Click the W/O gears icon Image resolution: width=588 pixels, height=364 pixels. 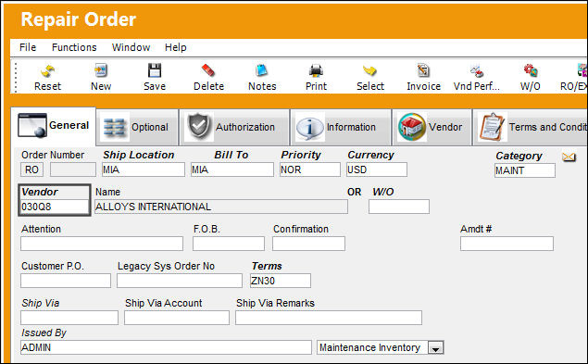[531, 70]
